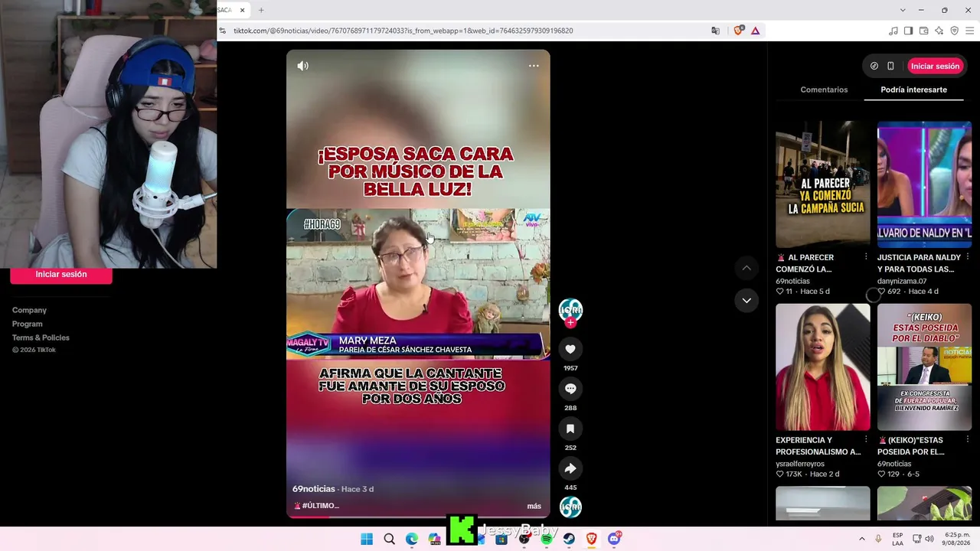The image size is (980, 551).
Task: Go to the previous video with up arrow
Action: coord(746,268)
